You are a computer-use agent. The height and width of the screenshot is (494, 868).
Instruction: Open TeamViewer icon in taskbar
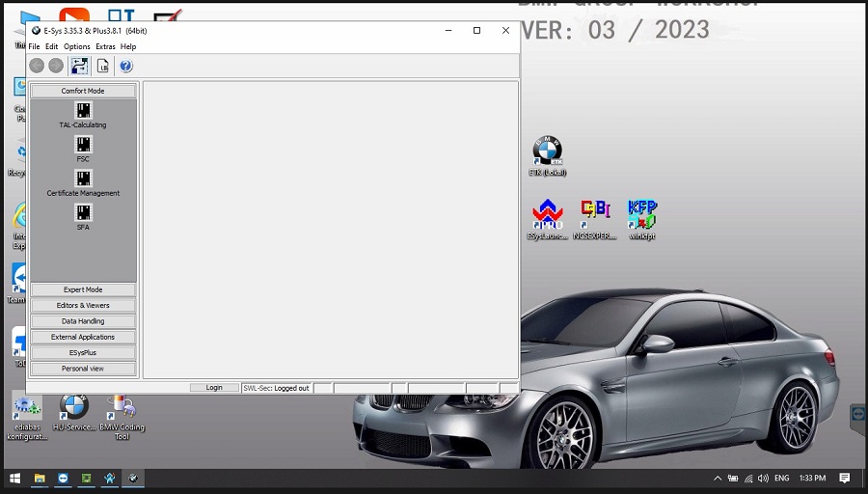63,478
